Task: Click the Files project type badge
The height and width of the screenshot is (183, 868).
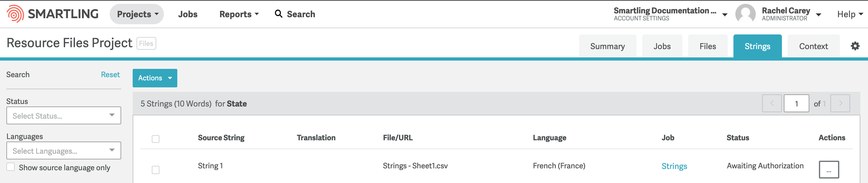Action: click(146, 43)
